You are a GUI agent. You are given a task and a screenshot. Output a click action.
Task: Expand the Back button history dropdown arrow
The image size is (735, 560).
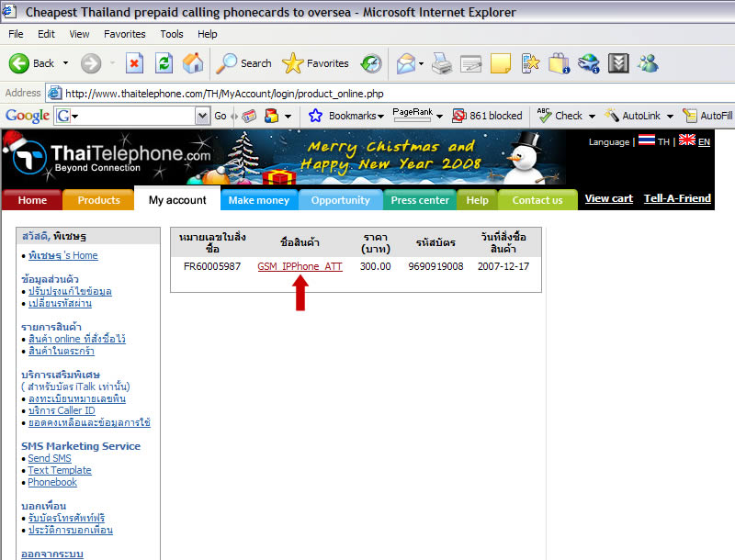pos(65,63)
